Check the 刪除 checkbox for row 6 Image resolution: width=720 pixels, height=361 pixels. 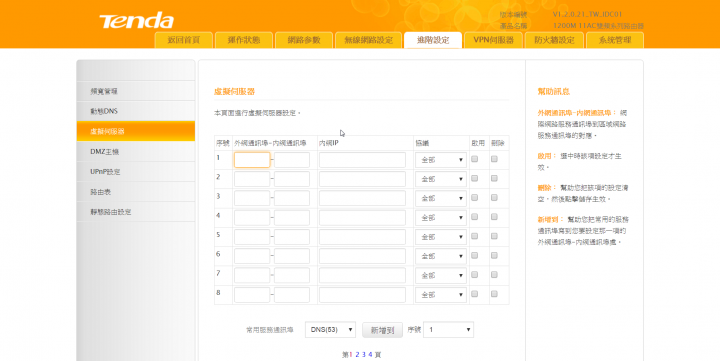494,255
